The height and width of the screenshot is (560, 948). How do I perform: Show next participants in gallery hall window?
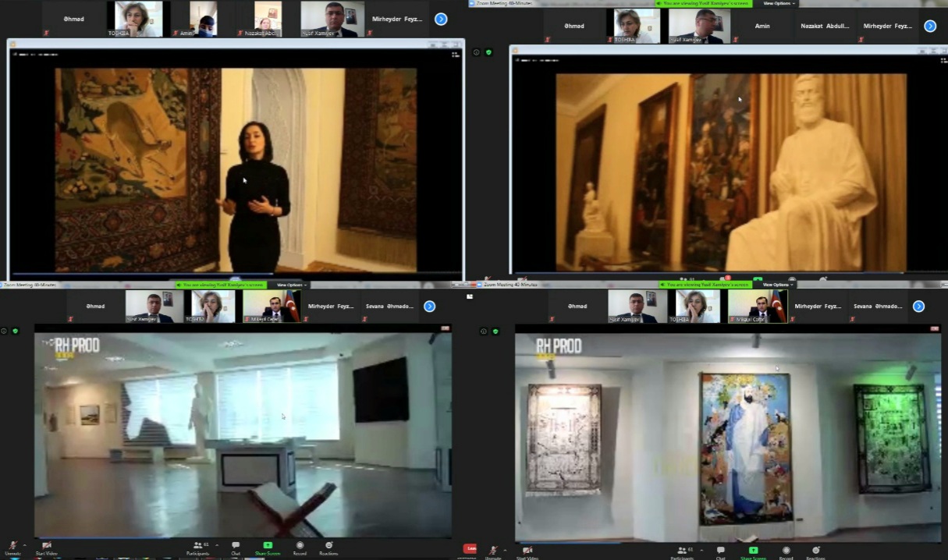pyautogui.click(x=429, y=307)
